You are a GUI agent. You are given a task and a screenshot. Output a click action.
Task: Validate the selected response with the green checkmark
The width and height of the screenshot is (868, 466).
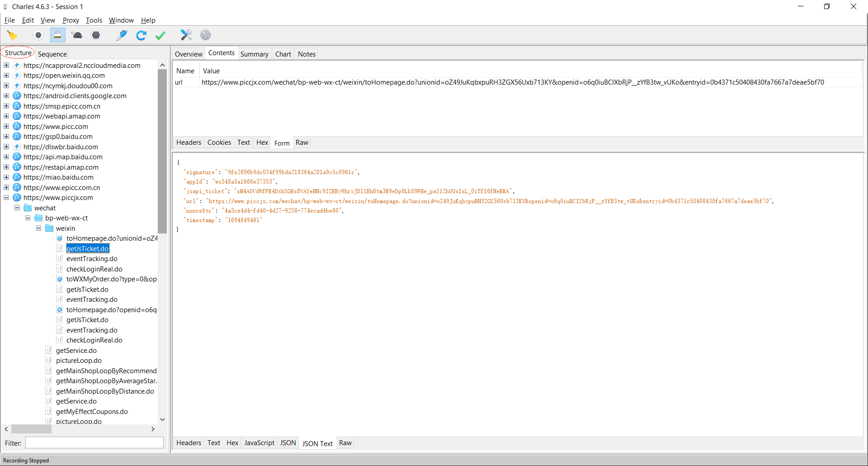click(160, 35)
